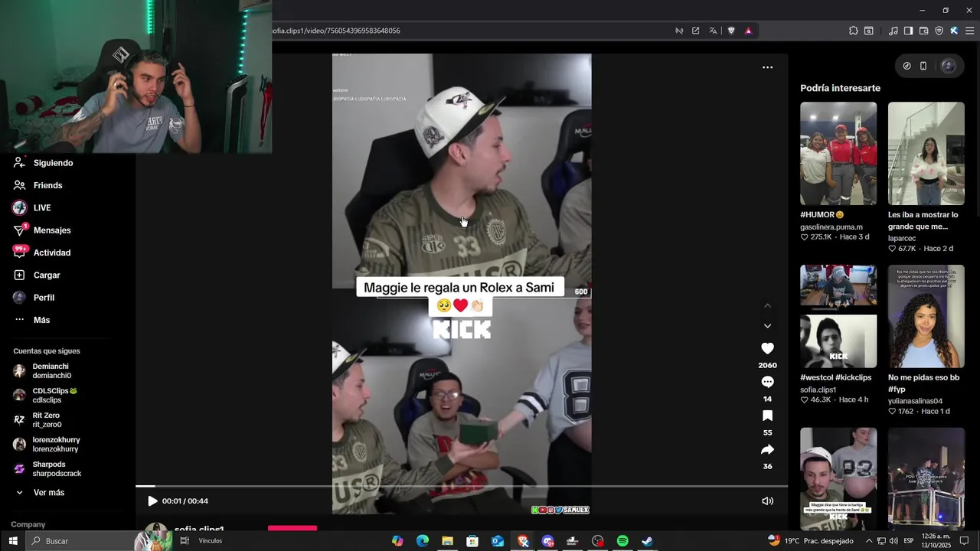Open Windows notification center icon
980x551 pixels.
pyautogui.click(x=965, y=541)
